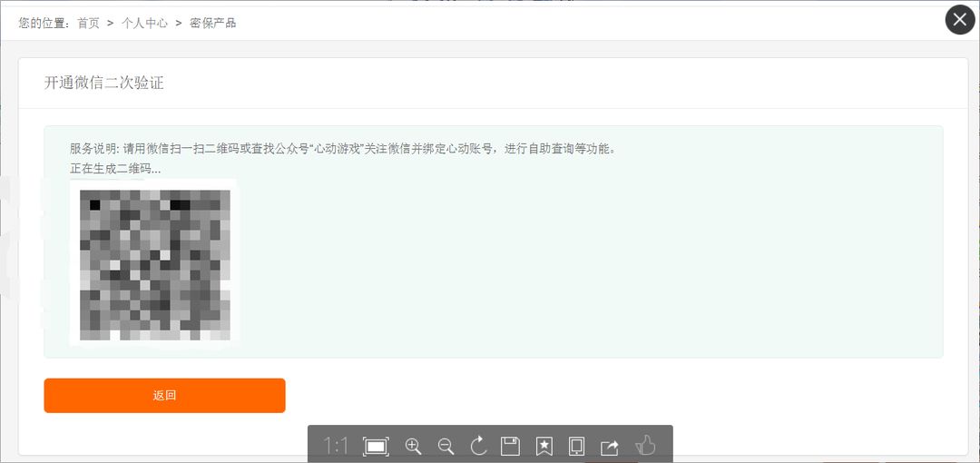Like the image with the thumbs-up icon

pyautogui.click(x=644, y=446)
